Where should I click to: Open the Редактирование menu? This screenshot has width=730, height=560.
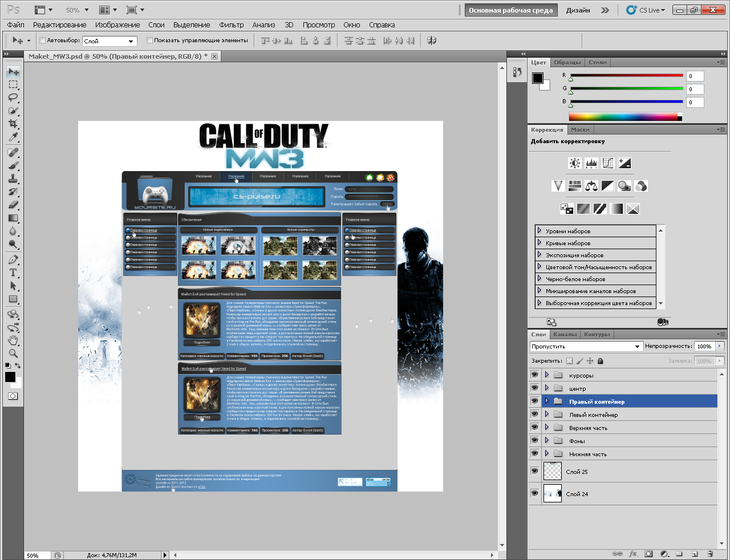click(60, 25)
